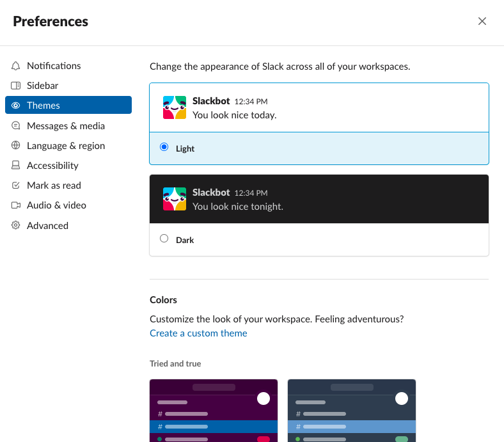Viewport: 504px width, 442px height.
Task: Click the globe icon for Language & region
Action: tap(15, 145)
